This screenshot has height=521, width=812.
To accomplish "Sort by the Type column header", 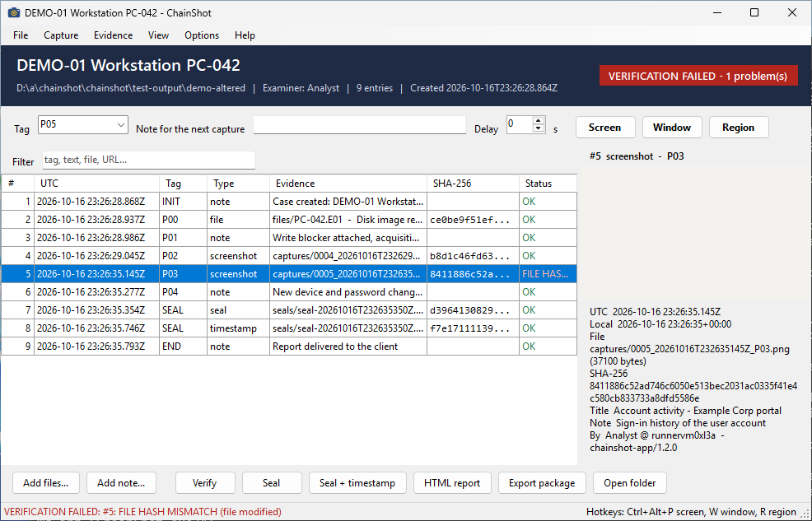I will pos(238,184).
